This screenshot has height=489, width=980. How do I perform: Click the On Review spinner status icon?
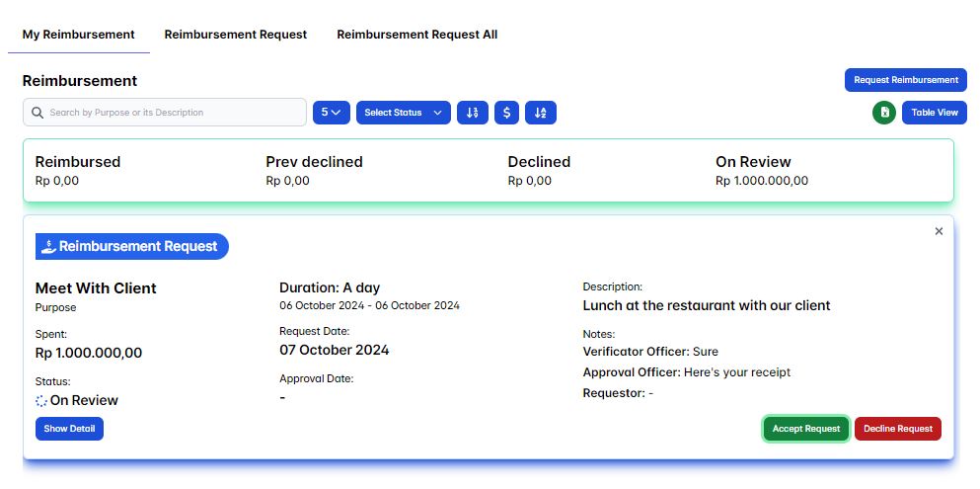tap(41, 401)
